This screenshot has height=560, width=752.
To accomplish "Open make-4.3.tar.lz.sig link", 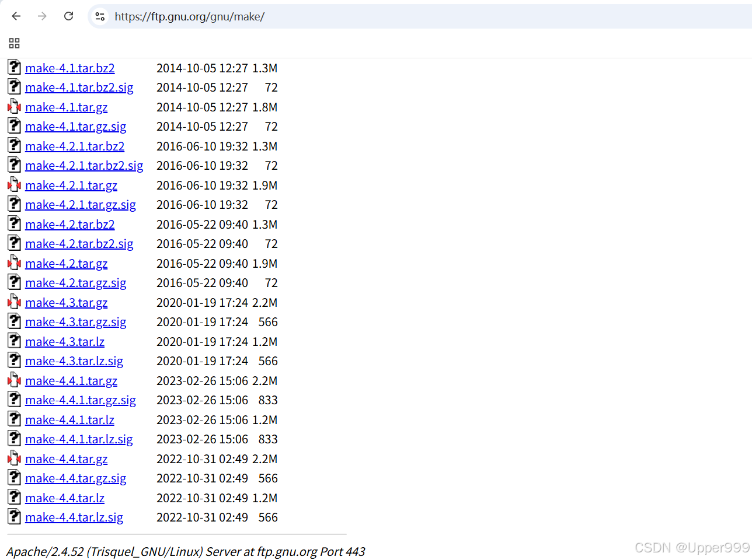I will click(x=74, y=361).
